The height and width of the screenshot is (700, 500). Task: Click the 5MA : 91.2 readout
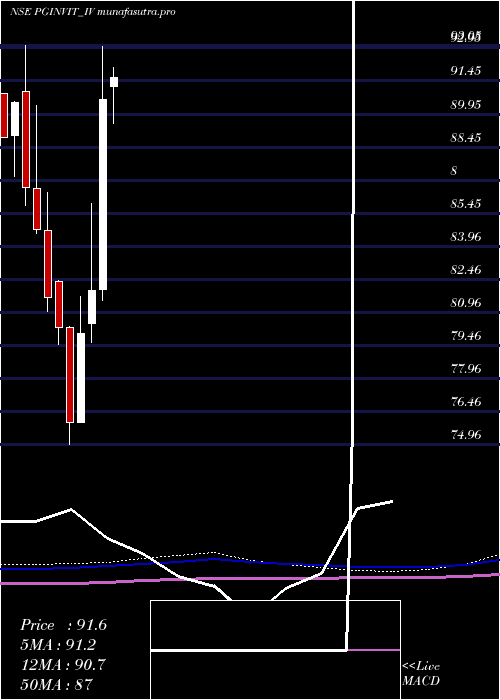(x=58, y=645)
